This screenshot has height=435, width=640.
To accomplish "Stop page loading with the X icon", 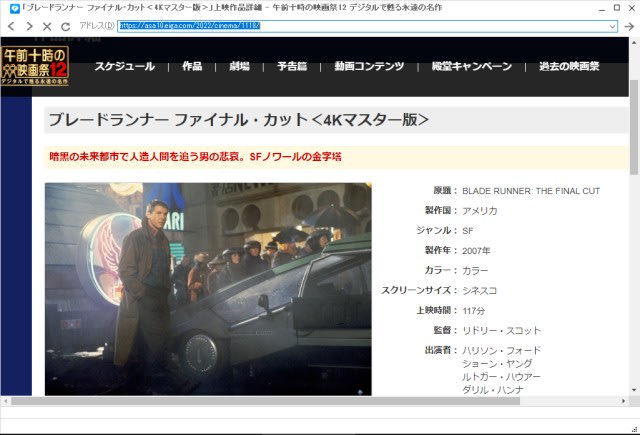I will [x=47, y=27].
